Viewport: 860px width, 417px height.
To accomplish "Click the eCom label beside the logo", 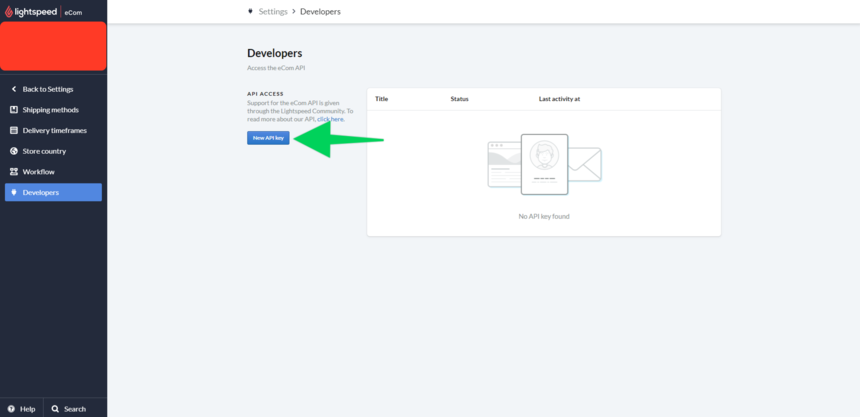I will pyautogui.click(x=73, y=12).
